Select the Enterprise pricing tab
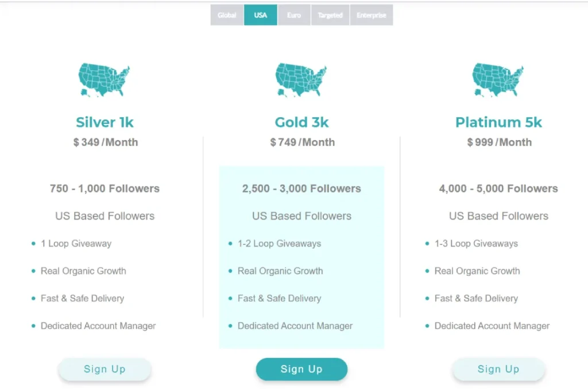 372,15
